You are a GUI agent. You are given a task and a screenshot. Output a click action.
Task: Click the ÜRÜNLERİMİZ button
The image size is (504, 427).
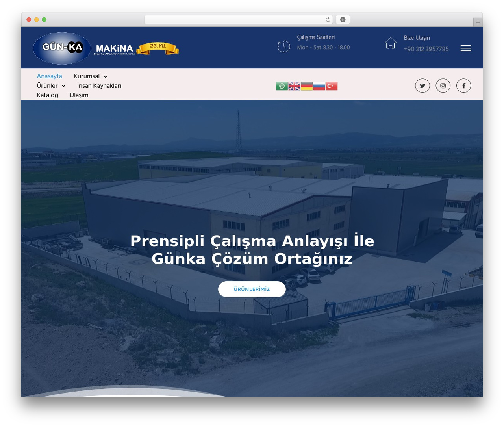pos(252,289)
